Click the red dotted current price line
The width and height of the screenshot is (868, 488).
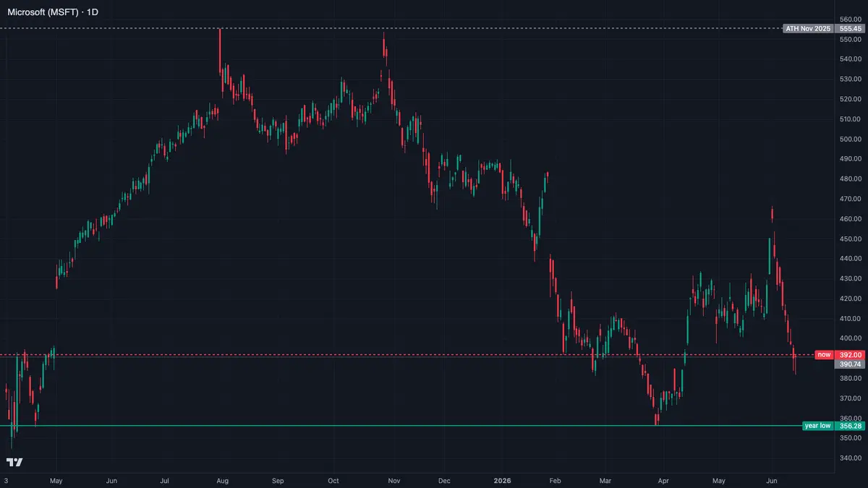(407, 355)
